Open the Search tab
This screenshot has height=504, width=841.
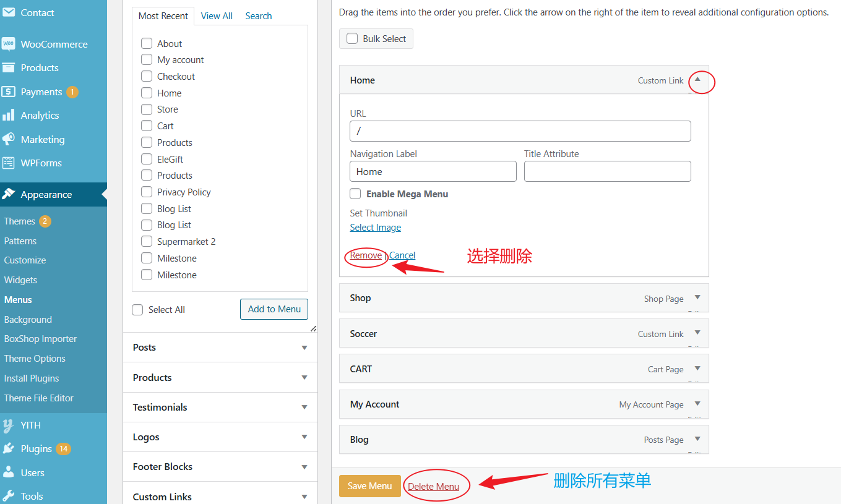click(x=258, y=15)
